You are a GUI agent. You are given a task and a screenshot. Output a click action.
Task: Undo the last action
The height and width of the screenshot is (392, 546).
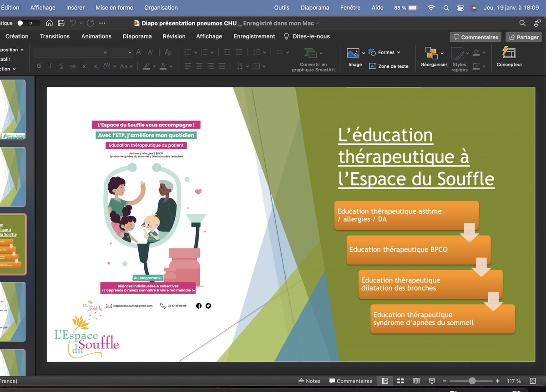(73, 23)
